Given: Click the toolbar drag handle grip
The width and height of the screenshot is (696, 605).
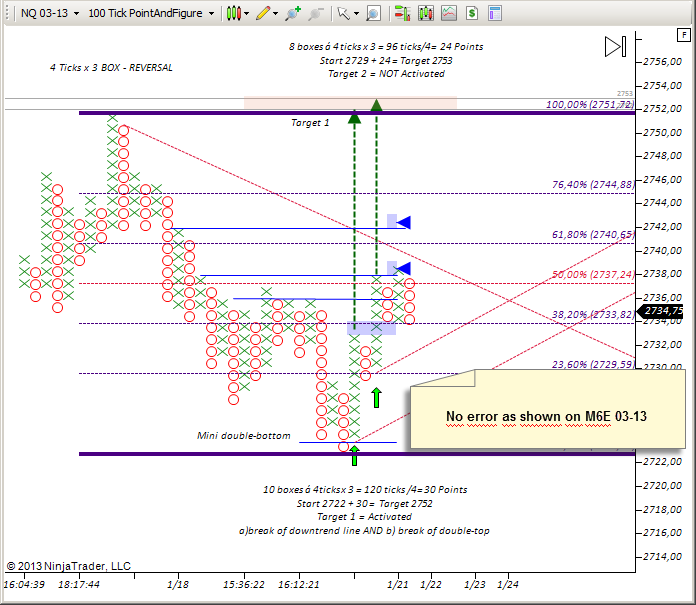Looking at the screenshot, I should pyautogui.click(x=8, y=13).
